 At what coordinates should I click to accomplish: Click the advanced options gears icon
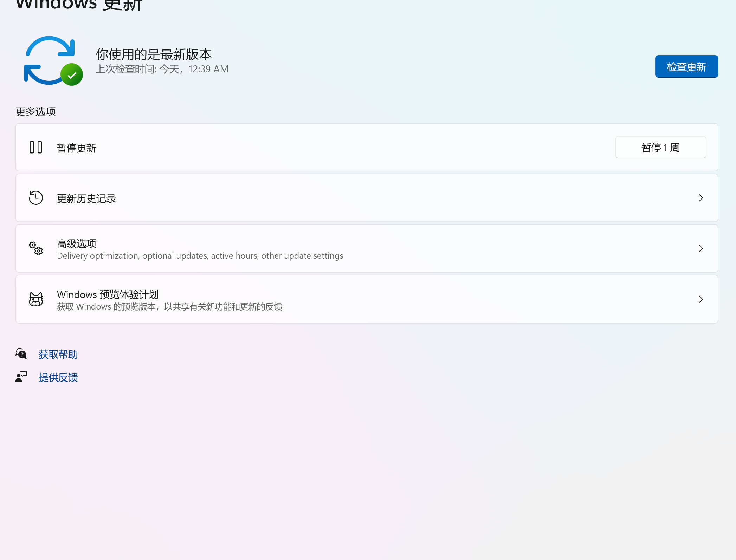[x=36, y=248]
